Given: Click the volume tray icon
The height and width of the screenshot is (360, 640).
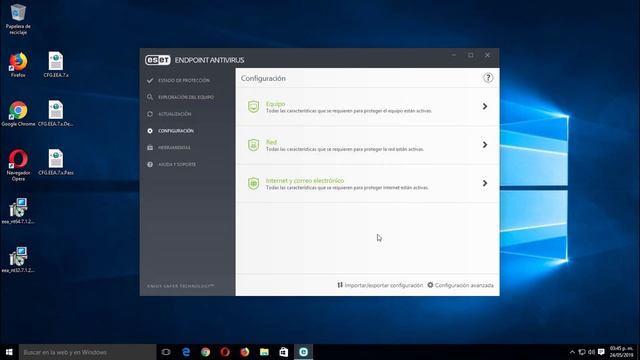Looking at the screenshot, I should click(591, 352).
